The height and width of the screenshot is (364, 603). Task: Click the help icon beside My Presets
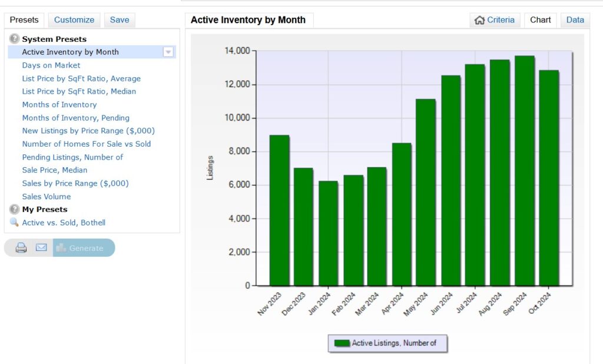pos(14,209)
